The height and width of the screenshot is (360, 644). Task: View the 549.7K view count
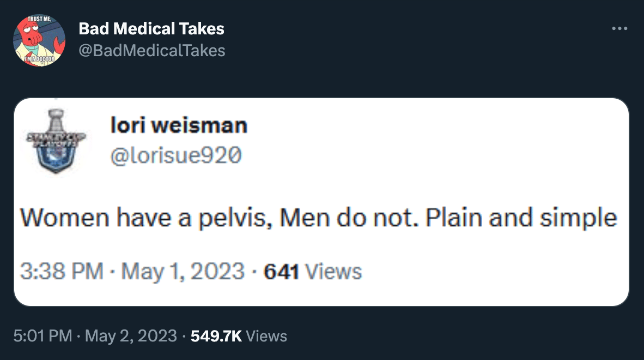[216, 336]
